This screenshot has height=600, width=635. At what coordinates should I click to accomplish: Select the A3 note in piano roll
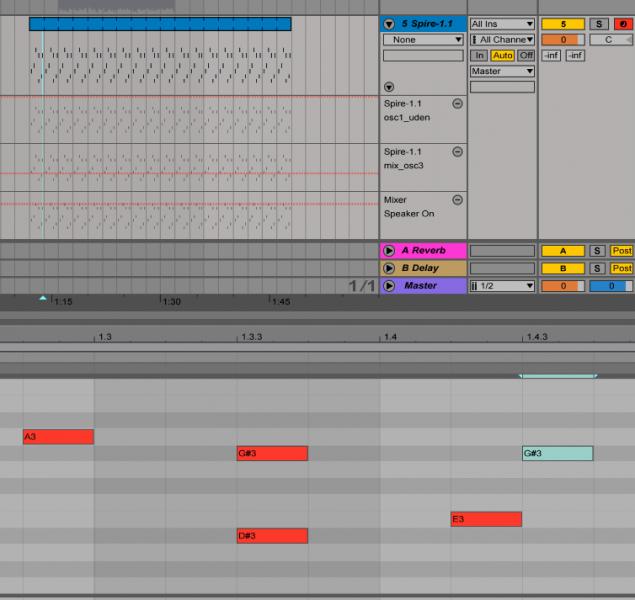[58, 437]
